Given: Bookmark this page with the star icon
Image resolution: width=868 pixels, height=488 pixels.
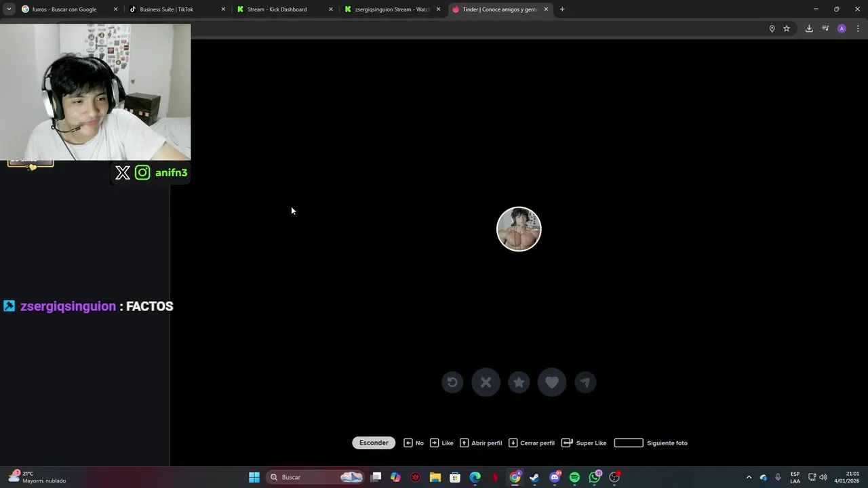Looking at the screenshot, I should (787, 28).
